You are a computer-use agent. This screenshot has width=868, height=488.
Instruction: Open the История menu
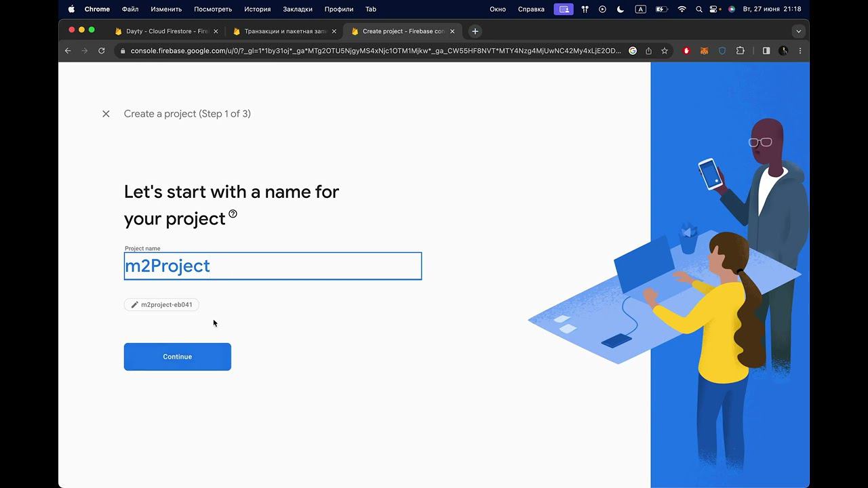click(258, 9)
